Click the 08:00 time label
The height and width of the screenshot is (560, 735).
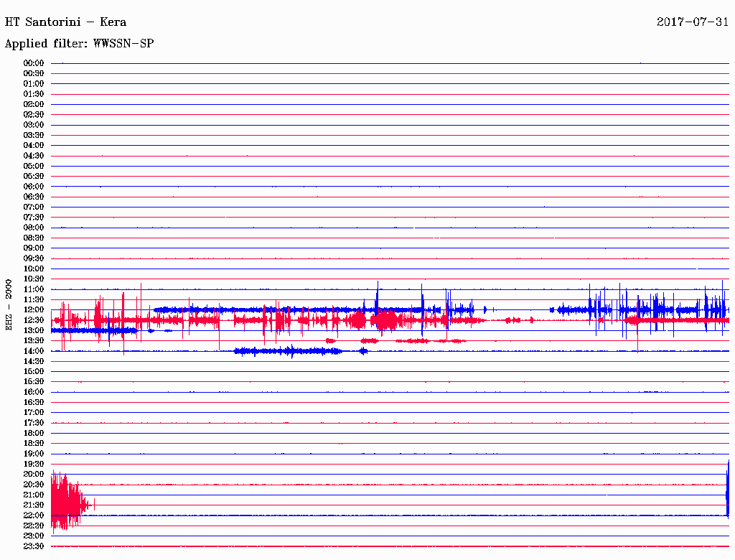pos(34,228)
